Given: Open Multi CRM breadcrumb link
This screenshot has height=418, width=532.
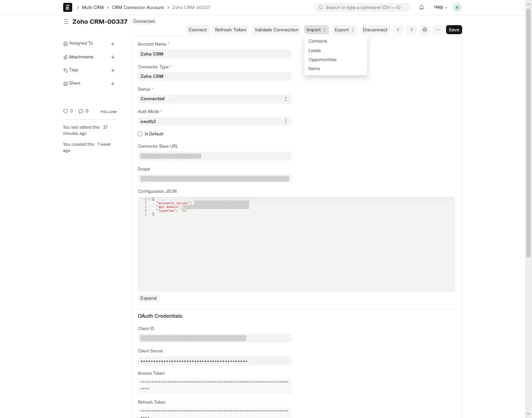Looking at the screenshot, I should [x=93, y=7].
